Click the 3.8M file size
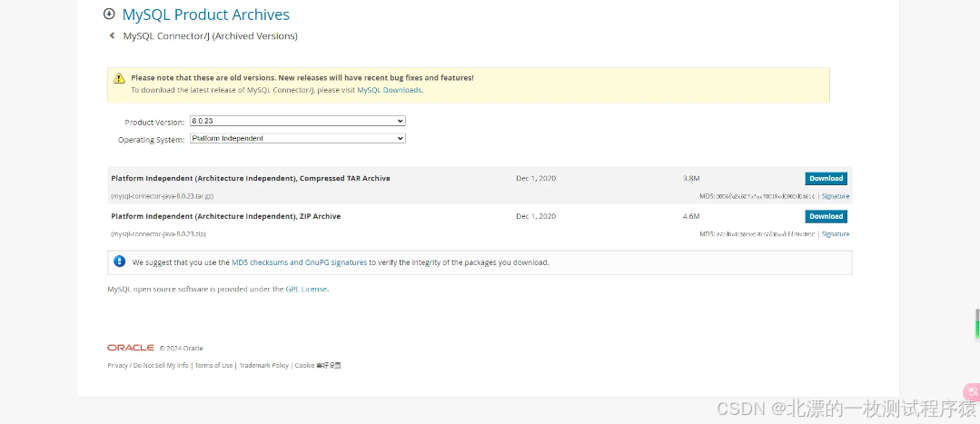Viewport: 980px width, 424px height. coord(691,179)
